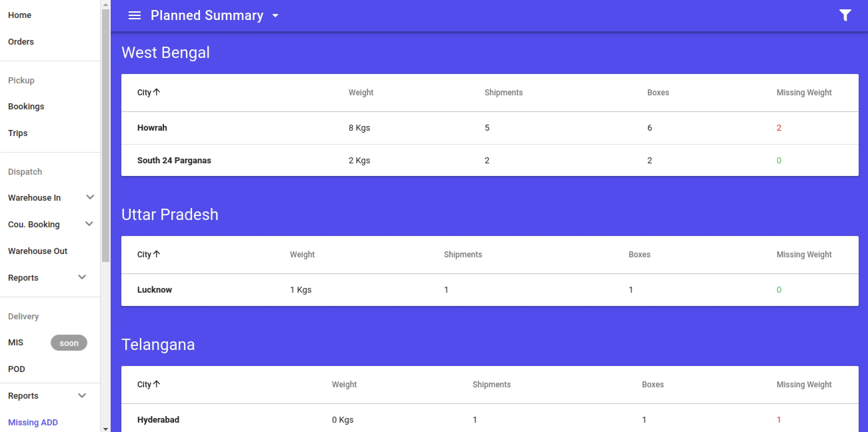Open the hamburger navigation menu

(134, 16)
